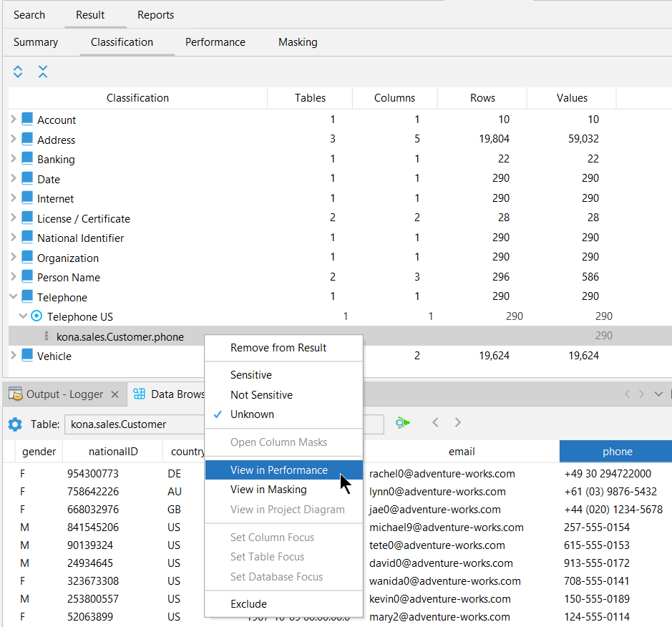Click the Banking classification folder icon
The width and height of the screenshot is (672, 627).
[27, 158]
